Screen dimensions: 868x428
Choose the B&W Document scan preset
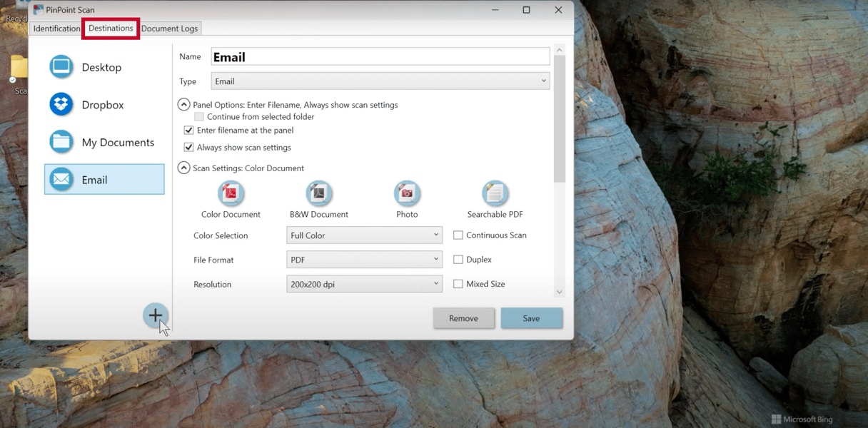[318, 194]
